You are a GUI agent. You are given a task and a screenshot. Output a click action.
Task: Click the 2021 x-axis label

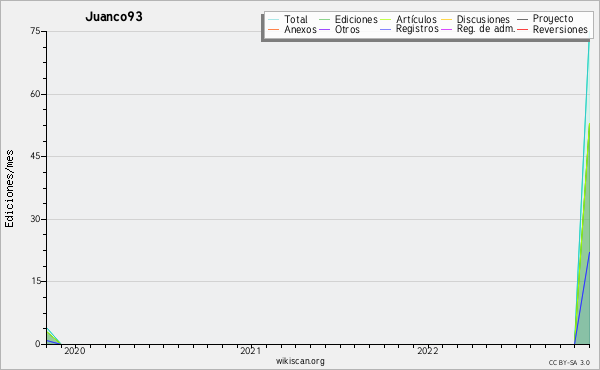pos(251,351)
